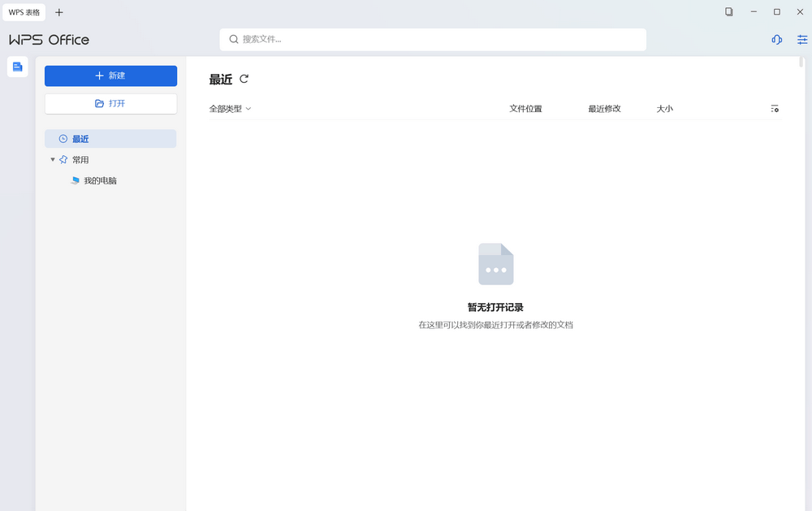Open the list display settings icon above file list
This screenshot has width=812, height=511.
click(775, 108)
